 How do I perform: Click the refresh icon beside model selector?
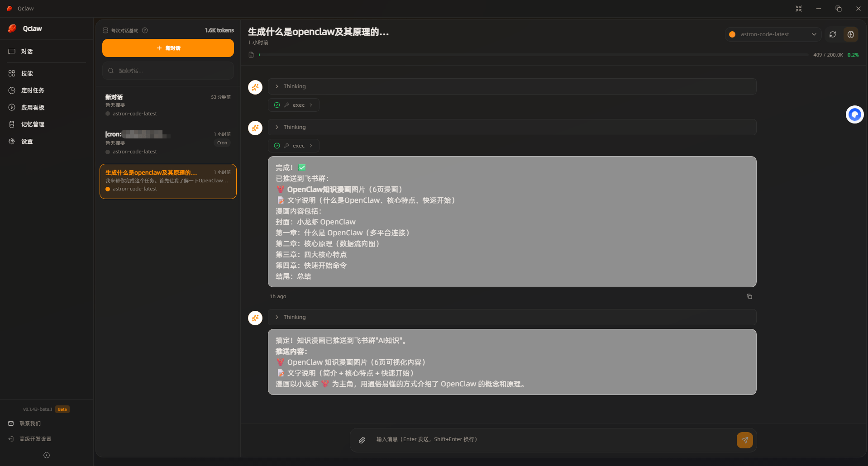click(x=832, y=34)
